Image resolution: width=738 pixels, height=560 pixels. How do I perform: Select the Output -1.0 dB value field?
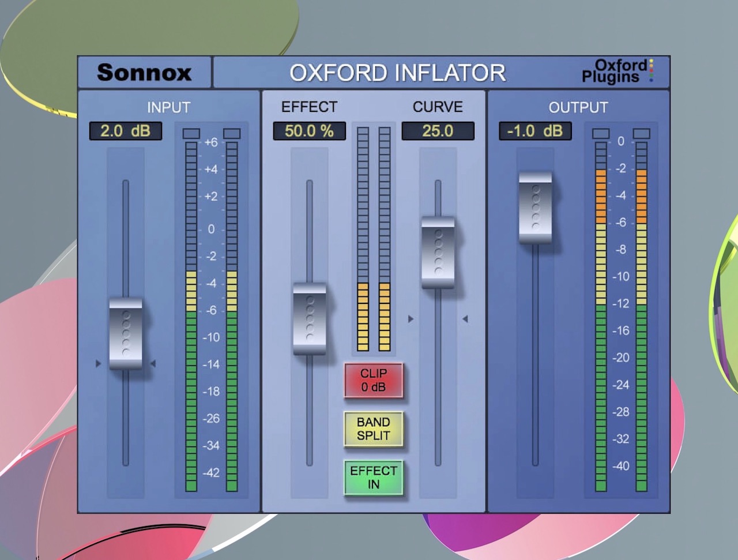pyautogui.click(x=534, y=131)
